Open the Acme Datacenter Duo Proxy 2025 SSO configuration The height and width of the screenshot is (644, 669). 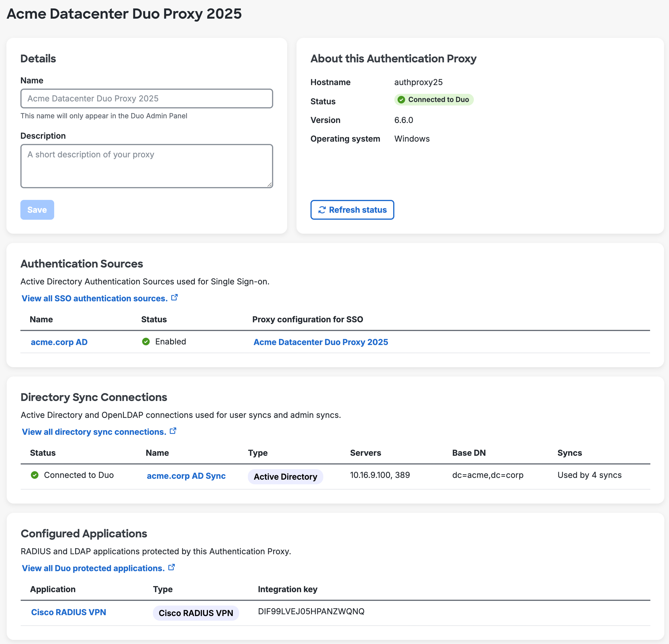[320, 342]
